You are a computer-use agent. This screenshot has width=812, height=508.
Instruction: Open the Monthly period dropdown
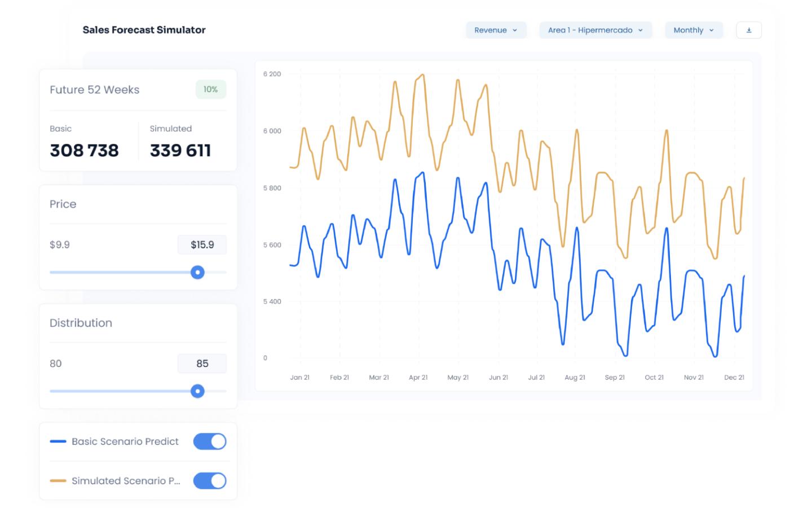694,30
